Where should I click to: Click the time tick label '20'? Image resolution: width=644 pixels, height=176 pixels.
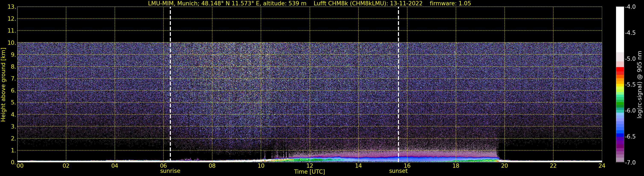click(x=505, y=166)
